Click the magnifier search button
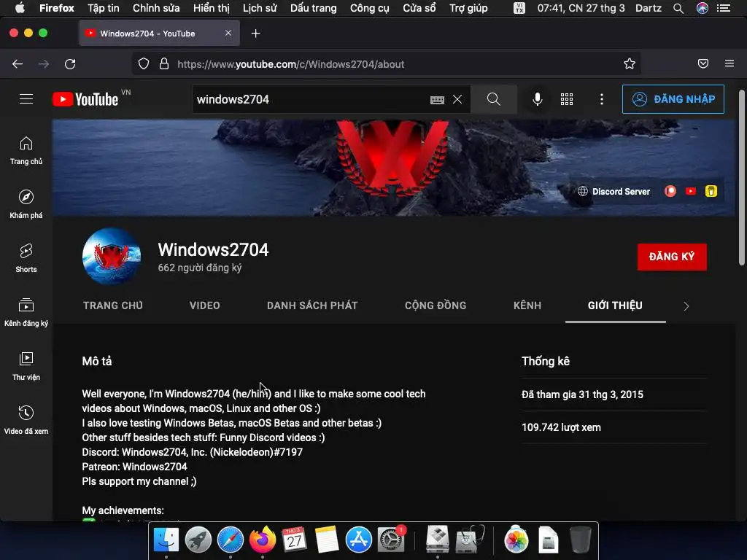The height and width of the screenshot is (560, 747). [x=494, y=99]
